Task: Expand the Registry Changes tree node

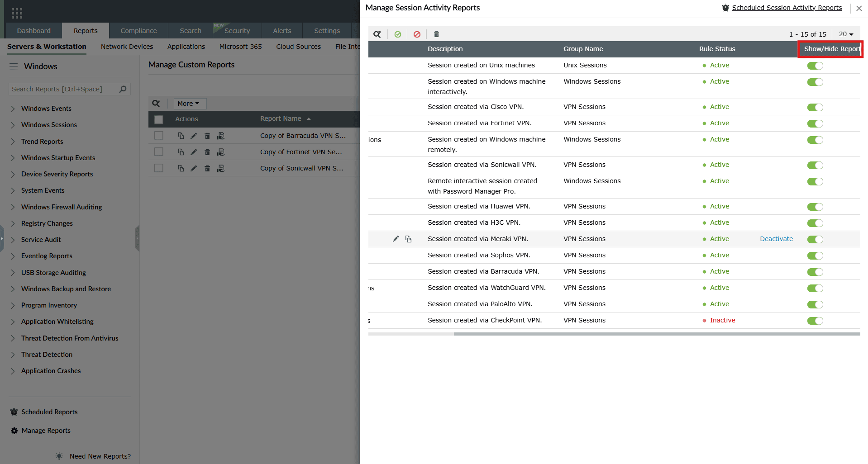Action: 13,223
